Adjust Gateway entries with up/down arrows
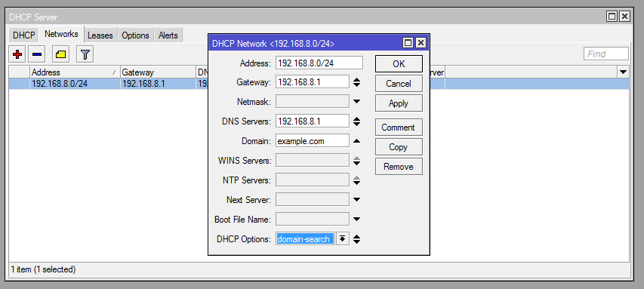Image resolution: width=644 pixels, height=289 pixels. 356,82
